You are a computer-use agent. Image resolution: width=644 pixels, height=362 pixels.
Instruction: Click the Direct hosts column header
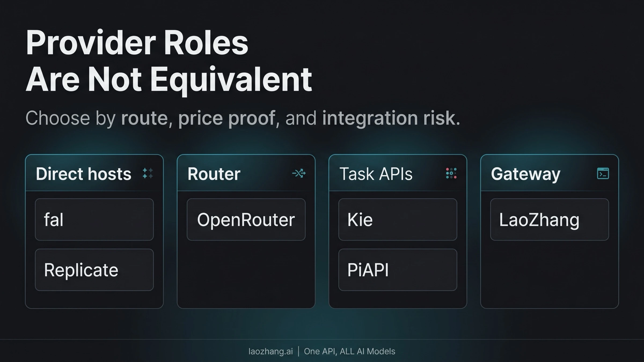pyautogui.click(x=84, y=174)
